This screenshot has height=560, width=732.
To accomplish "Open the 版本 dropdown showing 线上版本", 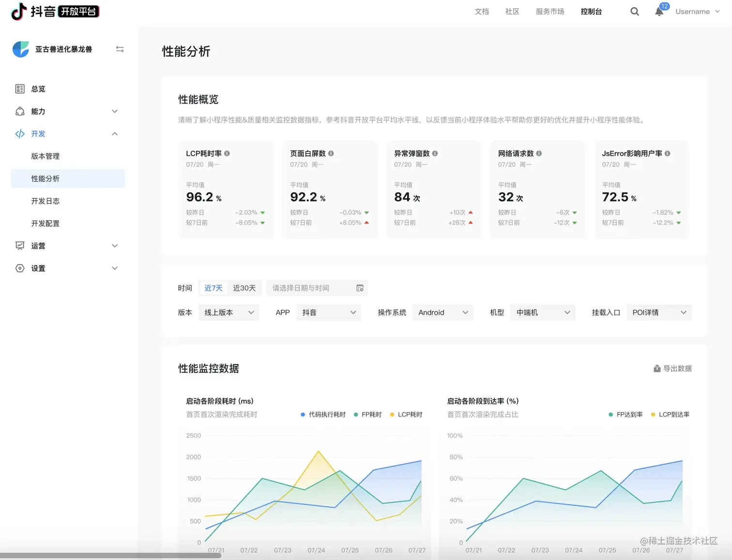I will pyautogui.click(x=229, y=313).
